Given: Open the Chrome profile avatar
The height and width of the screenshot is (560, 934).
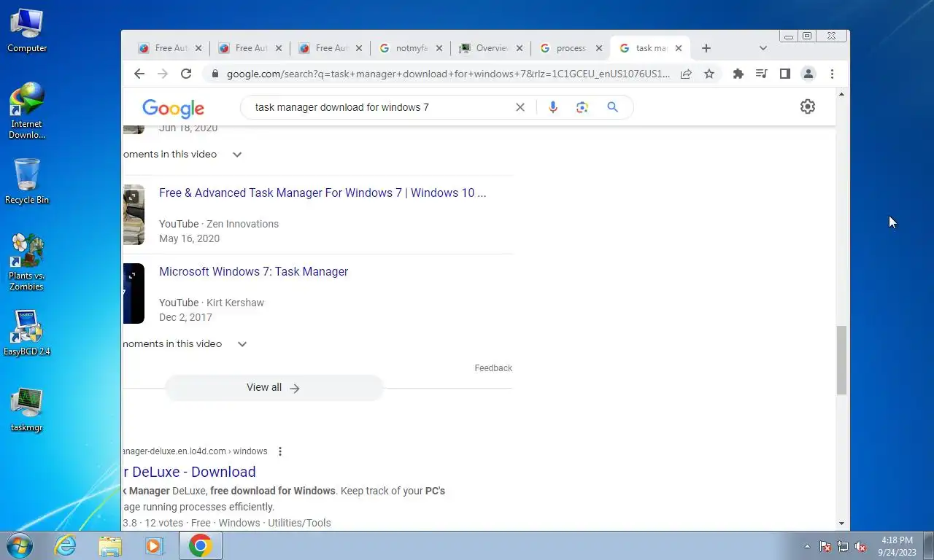Looking at the screenshot, I should click(808, 74).
